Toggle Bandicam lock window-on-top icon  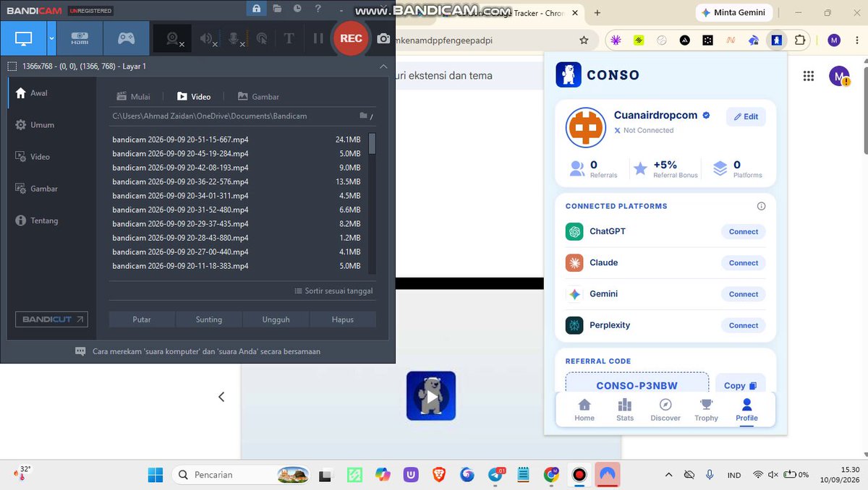pyautogui.click(x=256, y=9)
